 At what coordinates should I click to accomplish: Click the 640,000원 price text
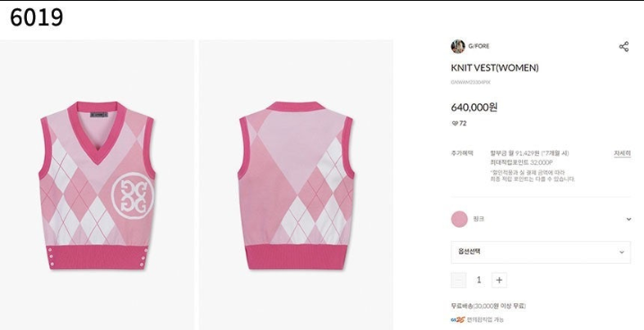[474, 107]
